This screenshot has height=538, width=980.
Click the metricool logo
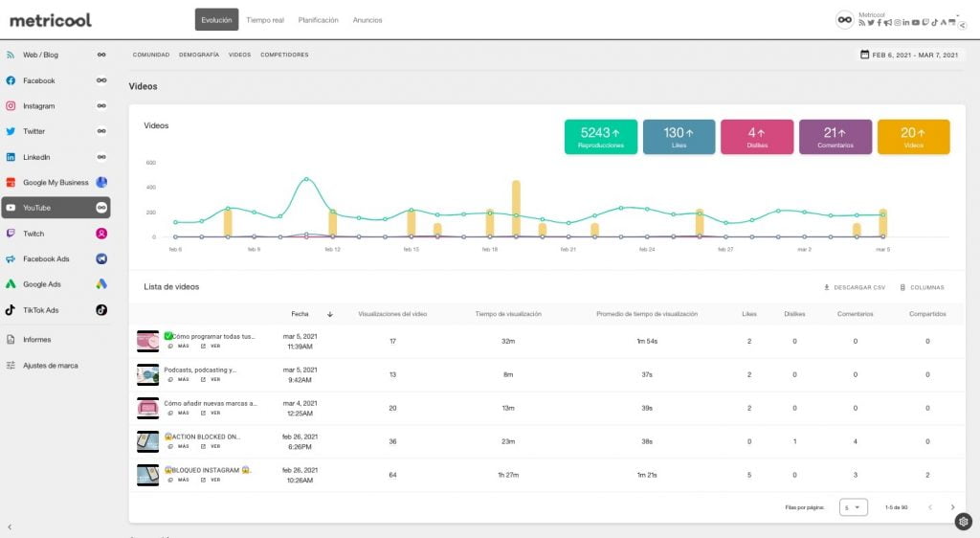[51, 20]
